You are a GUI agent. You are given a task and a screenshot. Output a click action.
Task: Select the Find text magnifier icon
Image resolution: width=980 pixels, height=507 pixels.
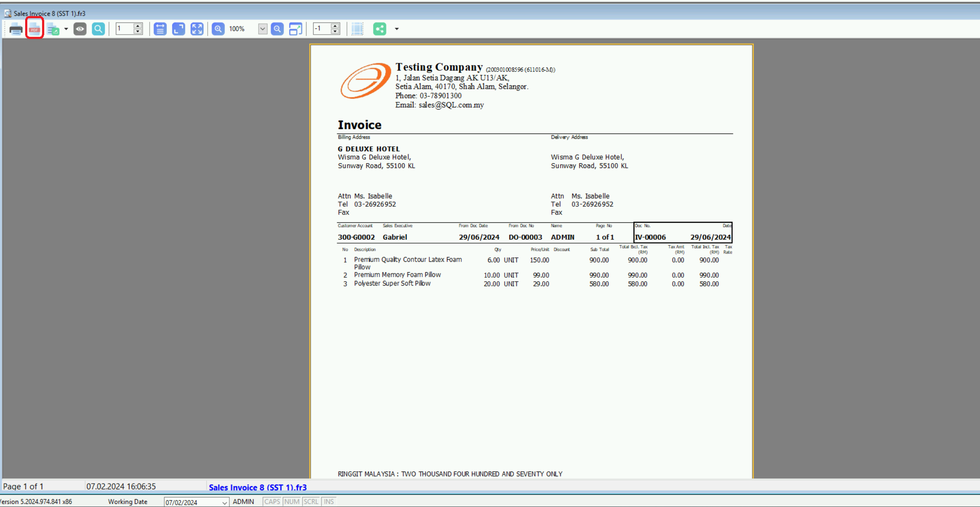point(98,29)
